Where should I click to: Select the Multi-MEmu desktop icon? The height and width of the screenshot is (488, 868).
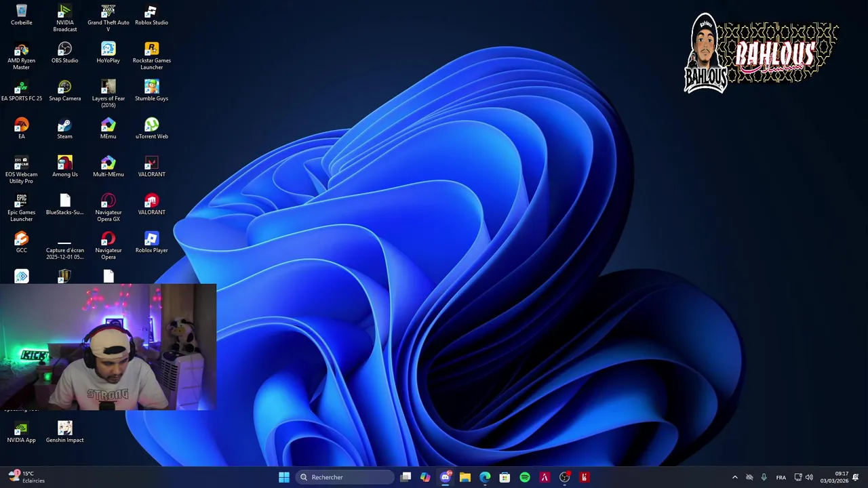(108, 167)
